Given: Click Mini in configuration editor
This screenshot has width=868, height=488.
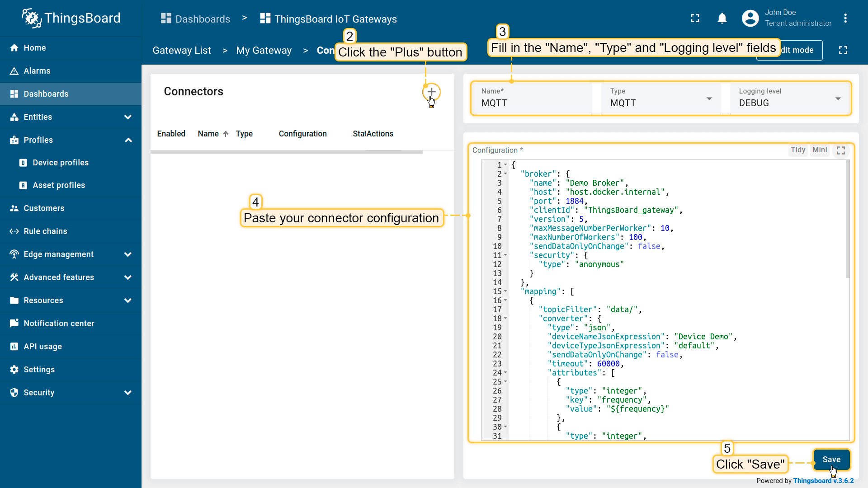Looking at the screenshot, I should point(820,150).
